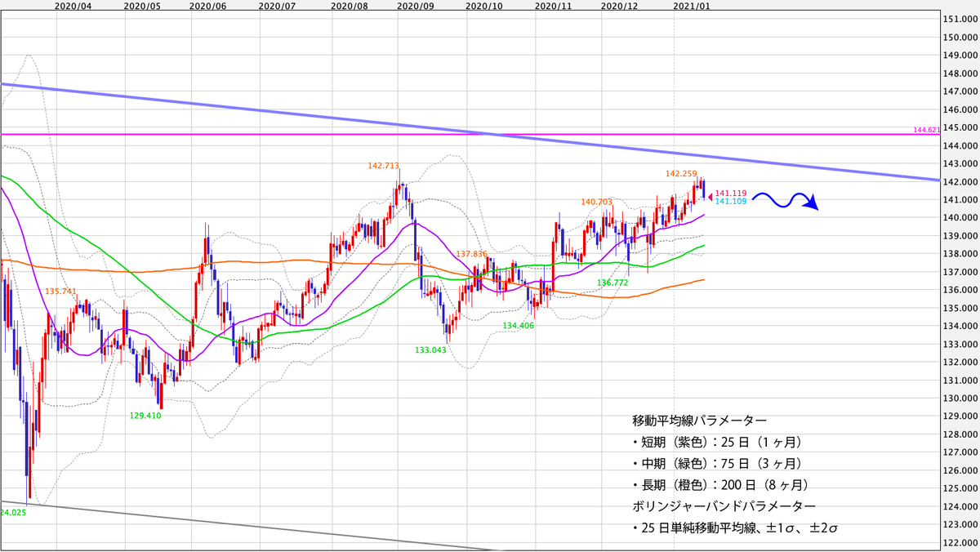Click the 2020/05 date label
The height and width of the screenshot is (552, 980).
pyautogui.click(x=140, y=5)
